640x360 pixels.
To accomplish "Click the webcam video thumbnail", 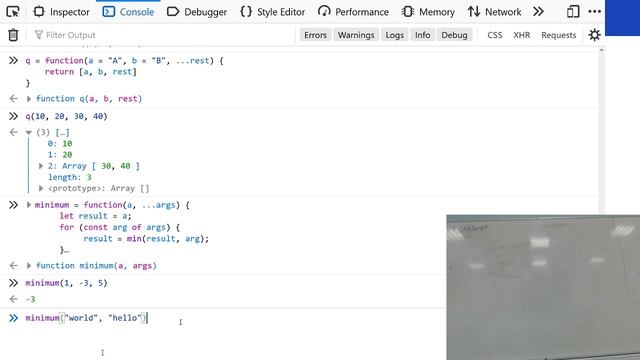I will pos(543,287).
